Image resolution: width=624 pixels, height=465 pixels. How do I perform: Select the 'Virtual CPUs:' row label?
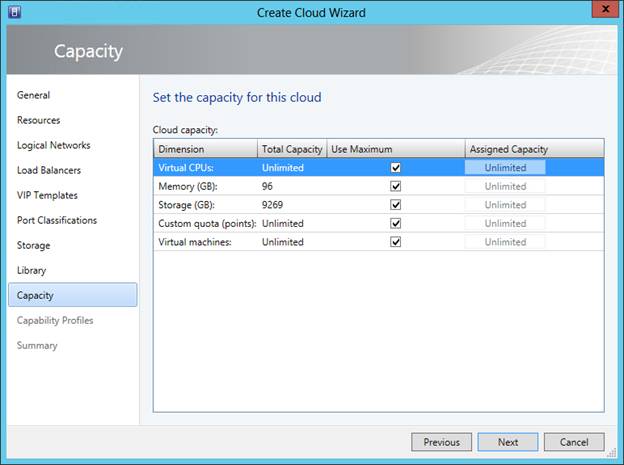pyautogui.click(x=186, y=168)
